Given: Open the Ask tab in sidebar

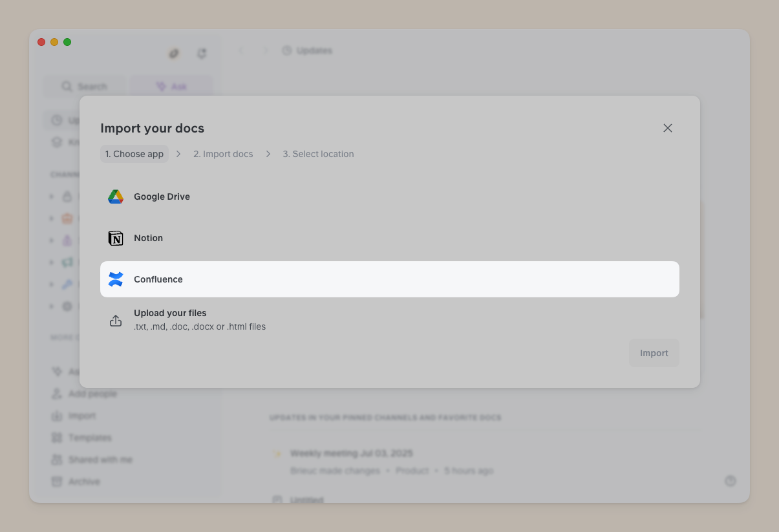Looking at the screenshot, I should (171, 87).
